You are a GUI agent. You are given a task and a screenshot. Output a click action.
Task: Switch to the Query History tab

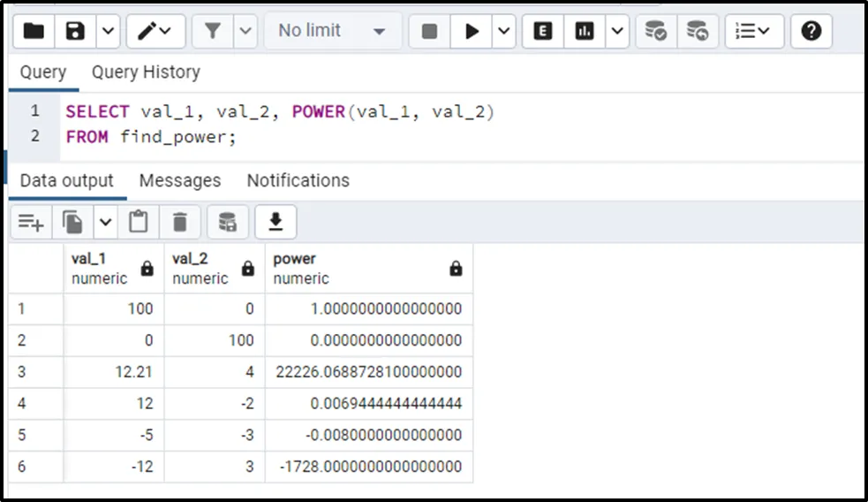click(x=146, y=72)
